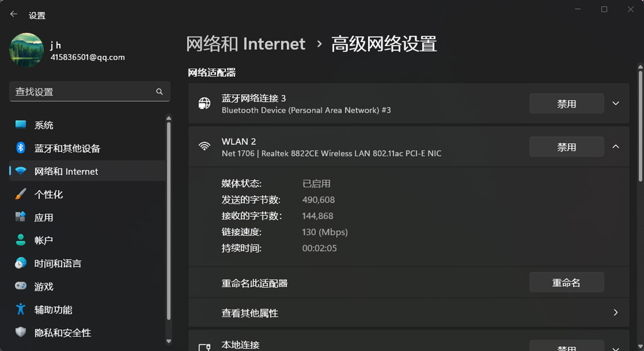Click the Accounts person icon
Viewport: 644px width, 351px height.
pyautogui.click(x=21, y=240)
